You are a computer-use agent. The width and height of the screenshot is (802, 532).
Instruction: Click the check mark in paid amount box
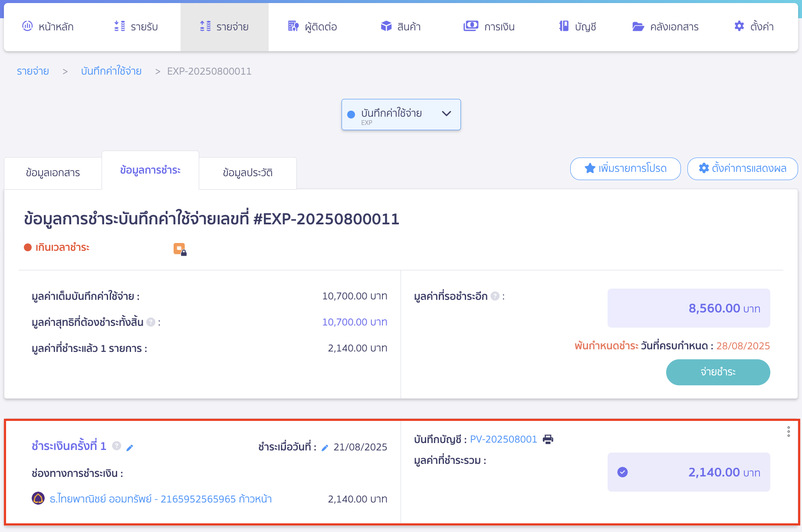tap(622, 472)
